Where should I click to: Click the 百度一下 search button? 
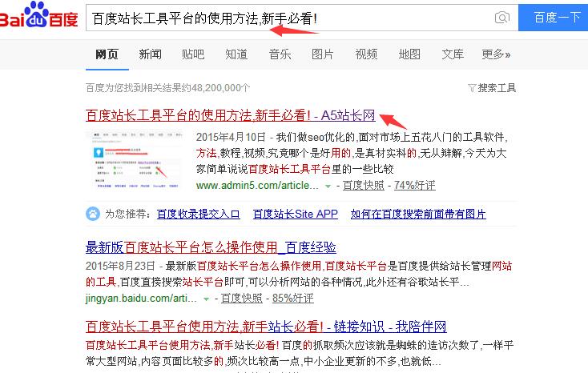tap(553, 18)
